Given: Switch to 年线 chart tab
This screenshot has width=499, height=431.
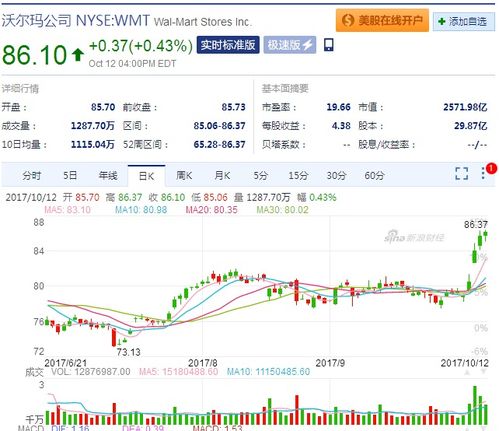Looking at the screenshot, I should point(108,175).
